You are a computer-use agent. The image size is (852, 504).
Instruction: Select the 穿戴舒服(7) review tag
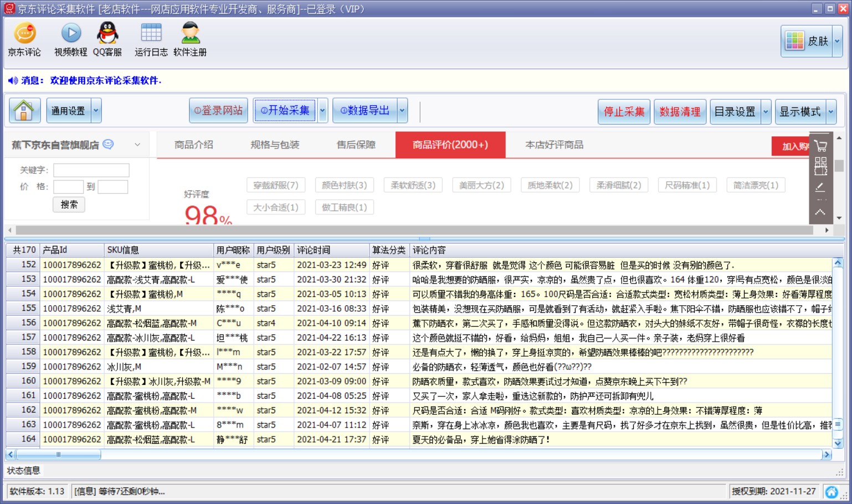pos(276,185)
